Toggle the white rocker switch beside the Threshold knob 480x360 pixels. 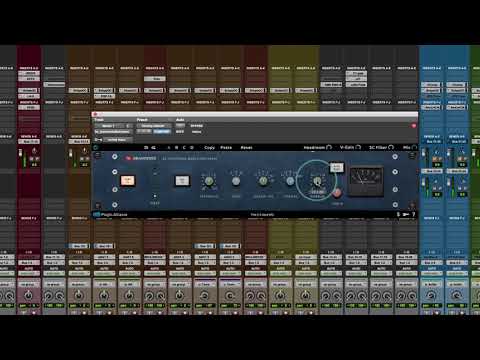pos(182,181)
